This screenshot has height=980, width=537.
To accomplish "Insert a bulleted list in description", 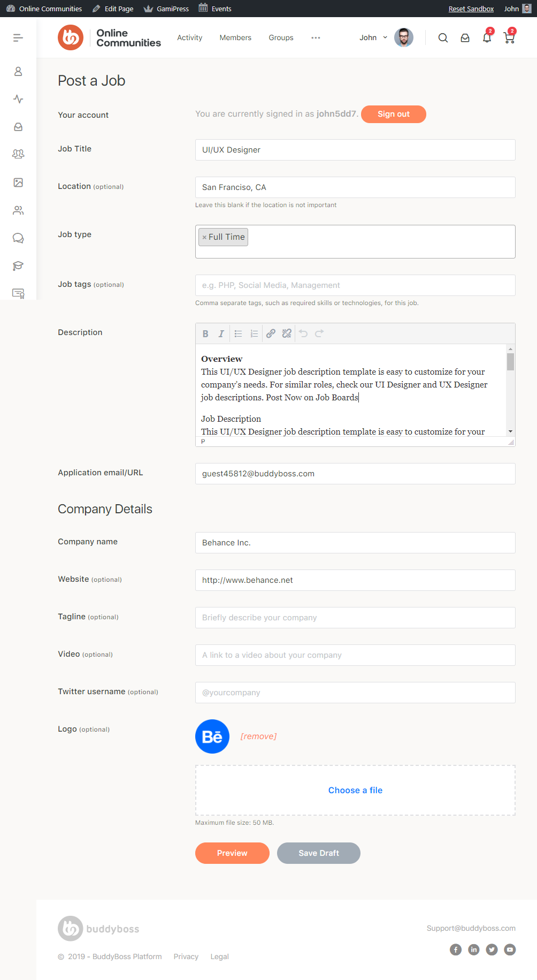I will [x=239, y=333].
